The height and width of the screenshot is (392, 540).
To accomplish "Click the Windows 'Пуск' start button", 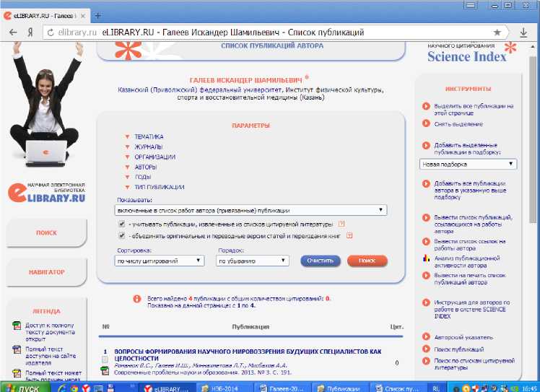I will (x=24, y=388).
